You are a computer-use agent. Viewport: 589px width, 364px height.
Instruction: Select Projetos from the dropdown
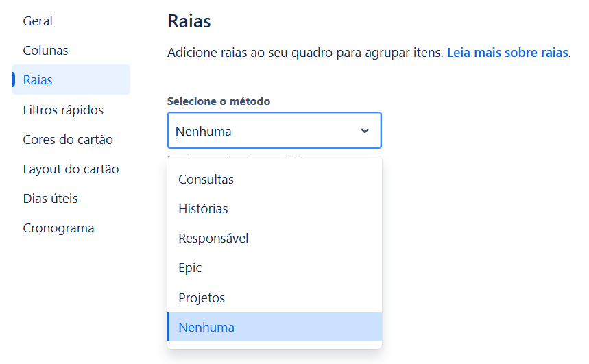(x=274, y=298)
